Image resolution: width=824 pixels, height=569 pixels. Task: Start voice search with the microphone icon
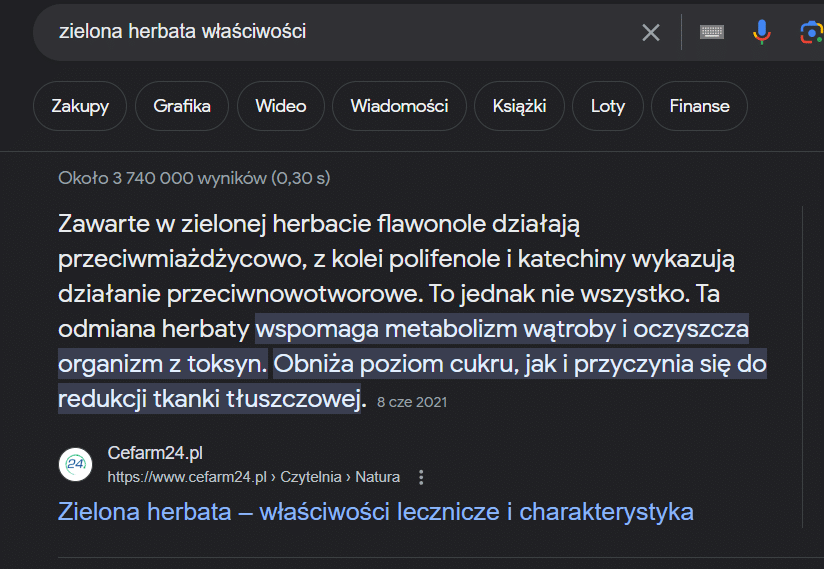761,32
